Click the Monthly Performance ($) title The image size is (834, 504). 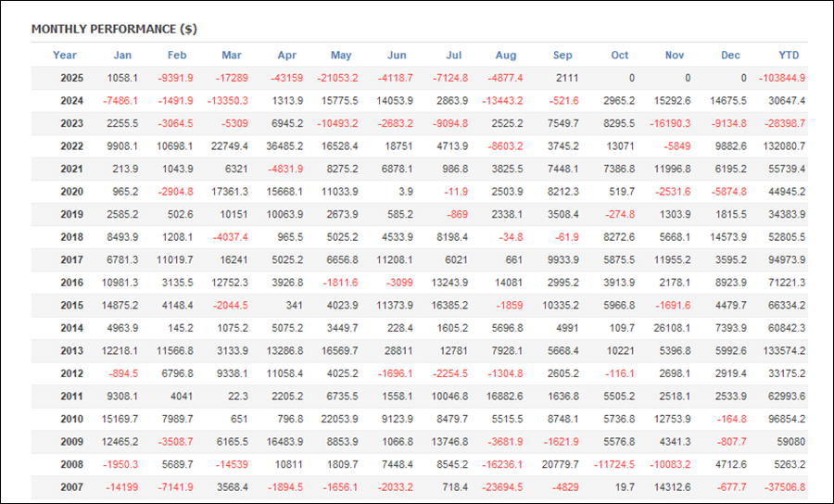tap(114, 29)
